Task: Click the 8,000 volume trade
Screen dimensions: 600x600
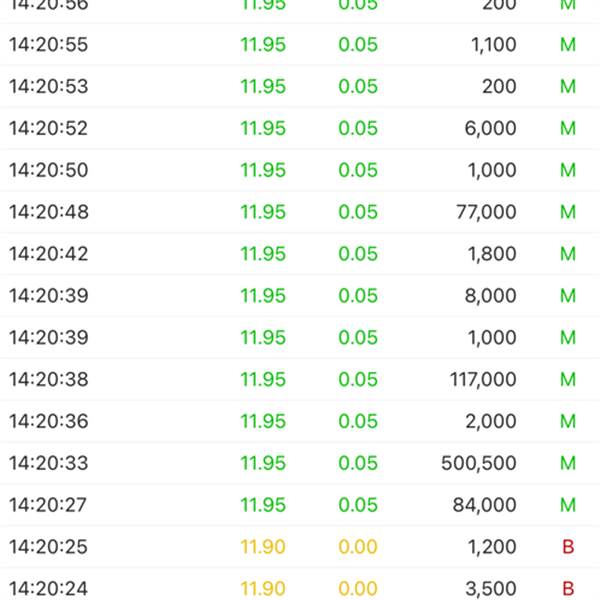Action: (491, 296)
